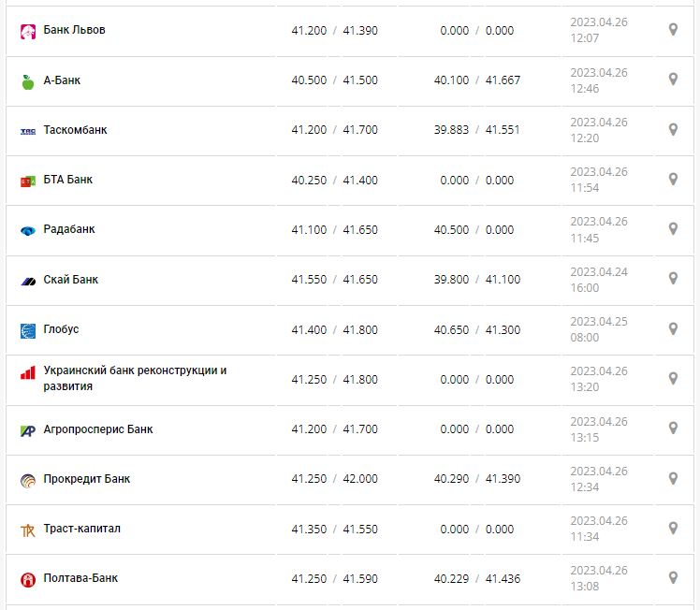Select Украинский банк реконструкции и развития
700x610 pixels.
pyautogui.click(x=135, y=378)
